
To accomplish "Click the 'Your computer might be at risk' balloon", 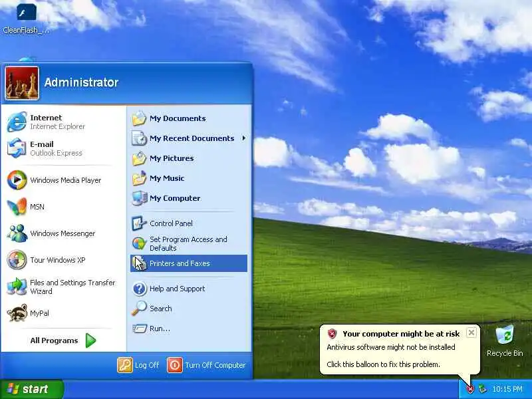I will (x=400, y=350).
